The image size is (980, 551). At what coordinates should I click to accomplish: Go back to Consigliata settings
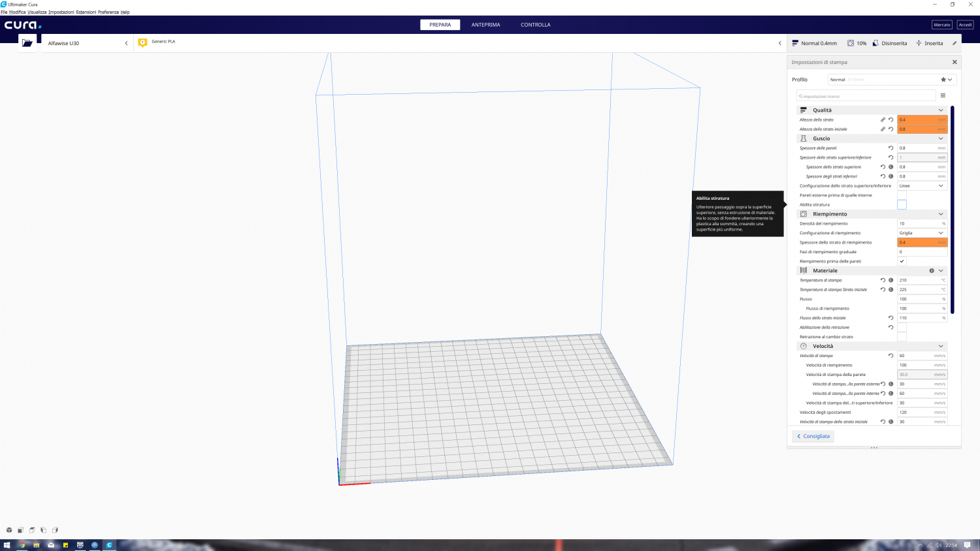click(x=813, y=436)
